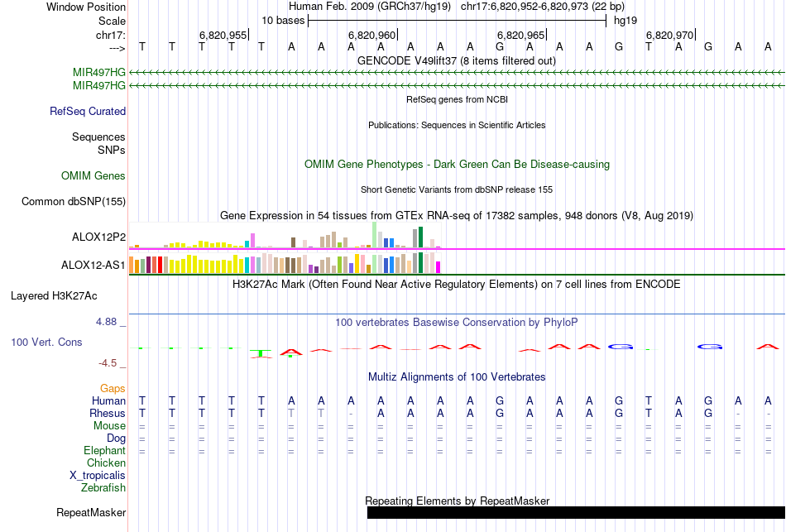The width and height of the screenshot is (786, 532).
Task: Click the PhyloP minimum value -4.5
Action: pos(108,363)
